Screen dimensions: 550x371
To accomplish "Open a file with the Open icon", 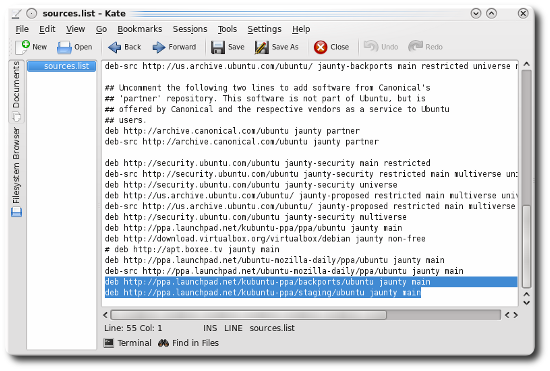I will (64, 47).
